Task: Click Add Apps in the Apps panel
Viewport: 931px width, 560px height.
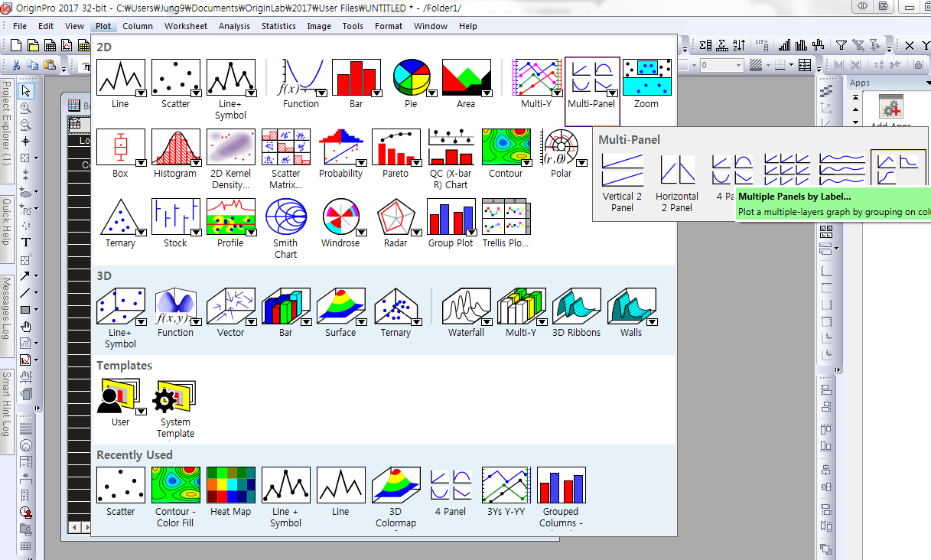Action: (890, 112)
